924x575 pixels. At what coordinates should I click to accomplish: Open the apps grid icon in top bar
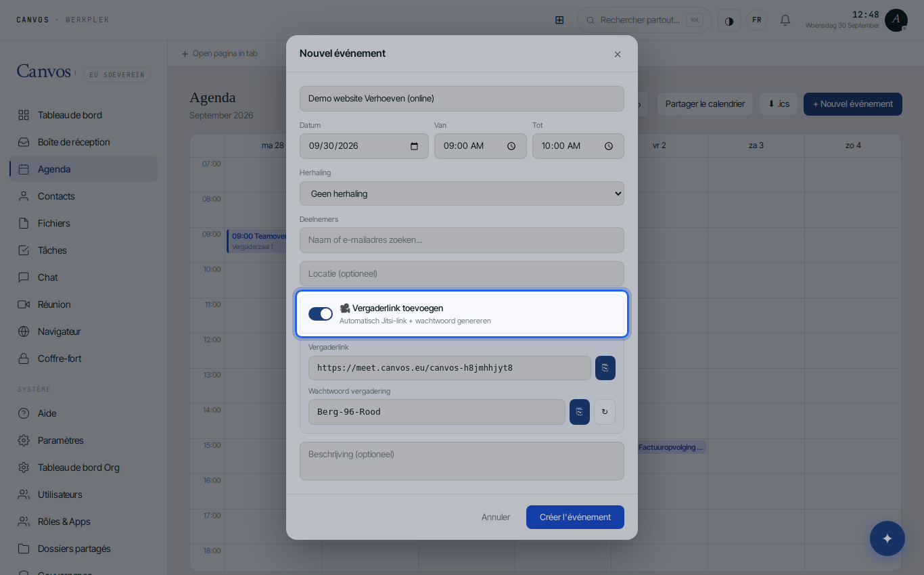pyautogui.click(x=559, y=20)
